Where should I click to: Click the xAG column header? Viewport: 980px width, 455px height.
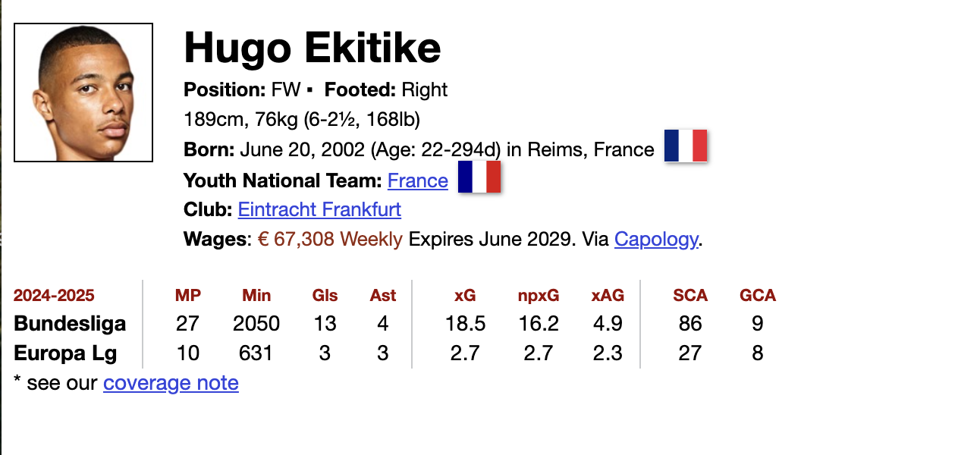pyautogui.click(x=608, y=296)
